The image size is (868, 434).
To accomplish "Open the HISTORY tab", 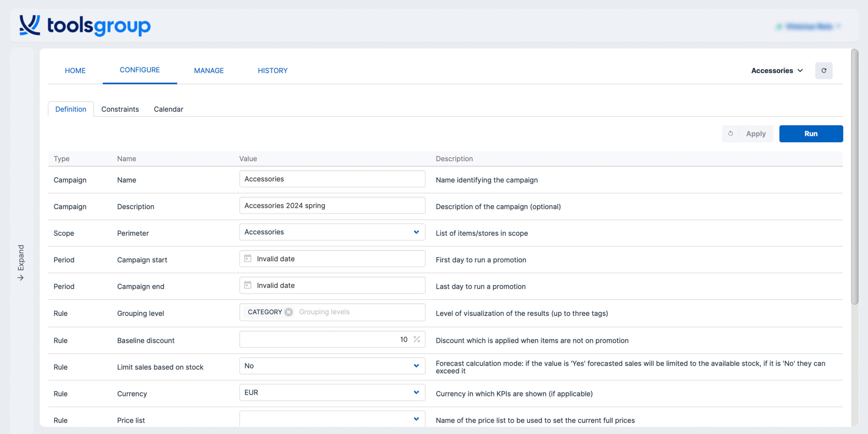I will [x=273, y=71].
